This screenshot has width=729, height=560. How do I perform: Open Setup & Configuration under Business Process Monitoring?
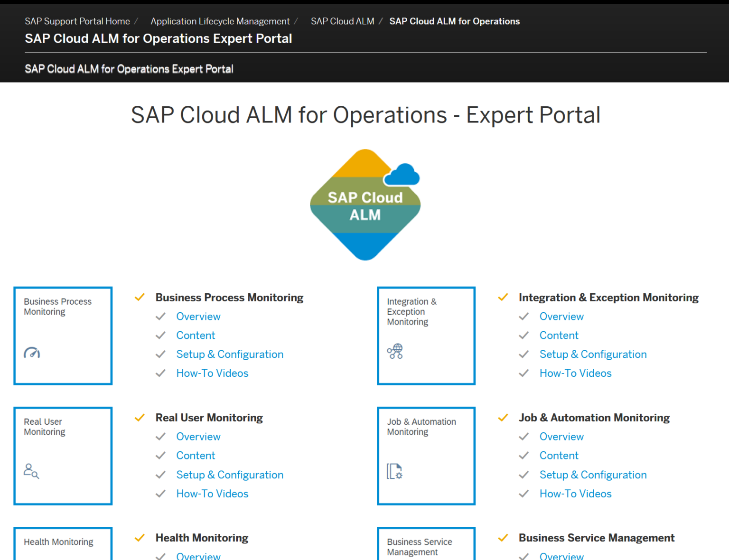point(230,354)
